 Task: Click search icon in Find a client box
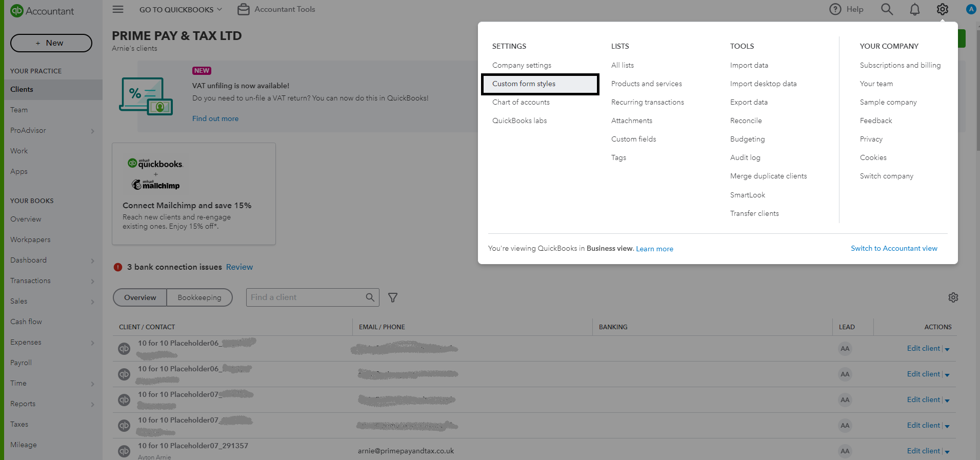pyautogui.click(x=370, y=297)
